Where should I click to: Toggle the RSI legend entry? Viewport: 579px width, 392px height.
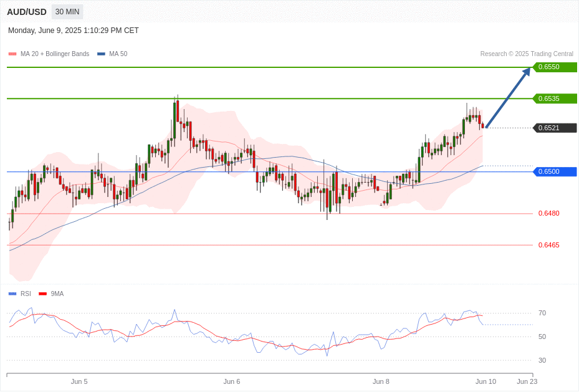pyautogui.click(x=19, y=294)
